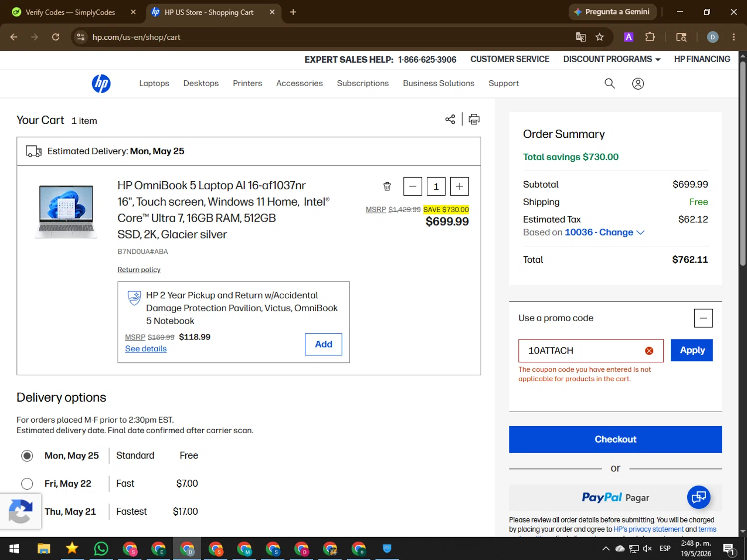The height and width of the screenshot is (560, 747).
Task: Bookmark this page with the star icon
Action: tap(600, 37)
